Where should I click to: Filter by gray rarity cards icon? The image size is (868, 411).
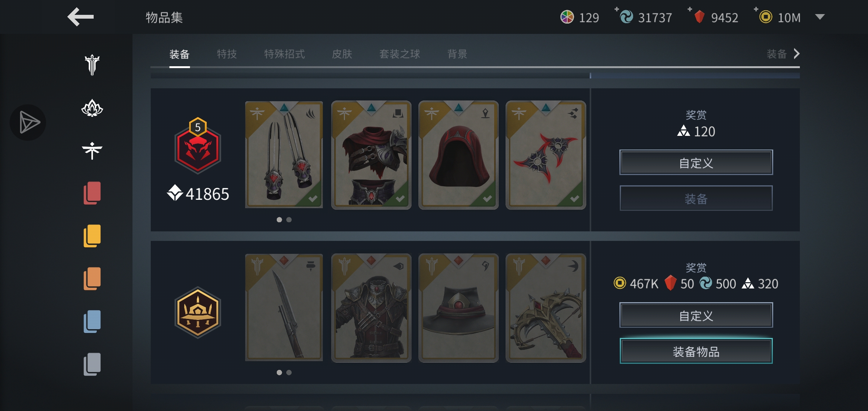(x=92, y=364)
